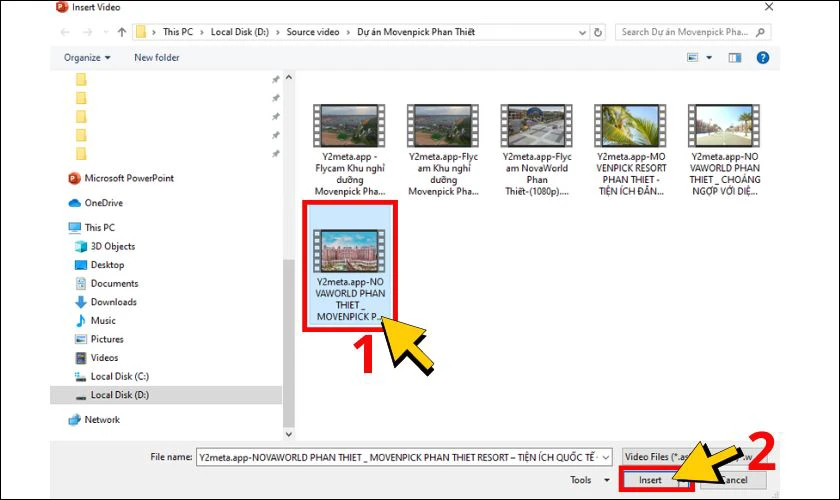Screen dimensions: 840x500
Task: Click the Back navigation arrow
Action: tap(65, 32)
